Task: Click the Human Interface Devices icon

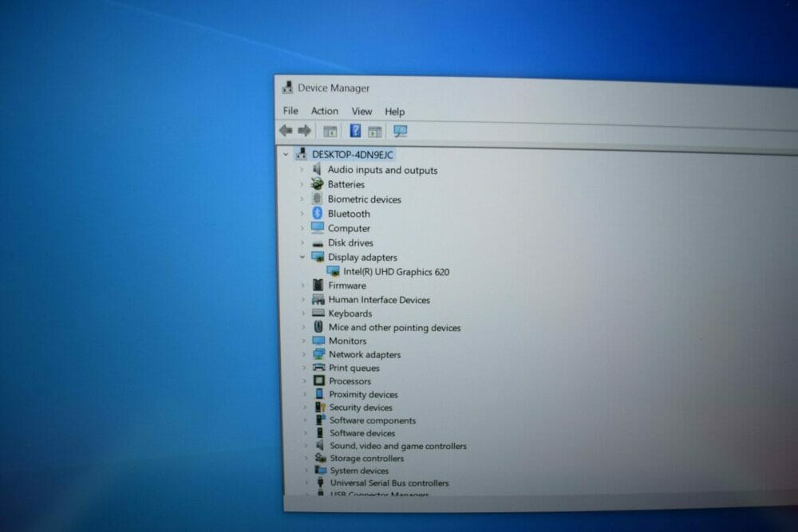Action: pos(318,300)
